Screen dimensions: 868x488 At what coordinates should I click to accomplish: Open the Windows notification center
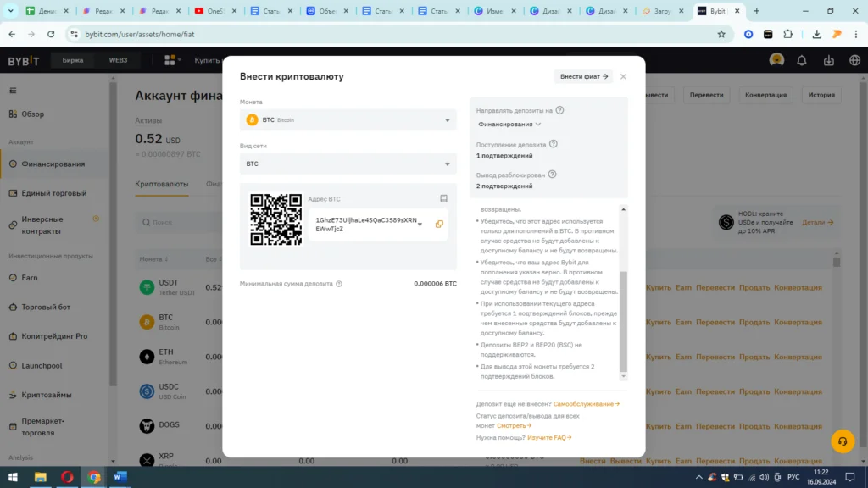[850, 477]
